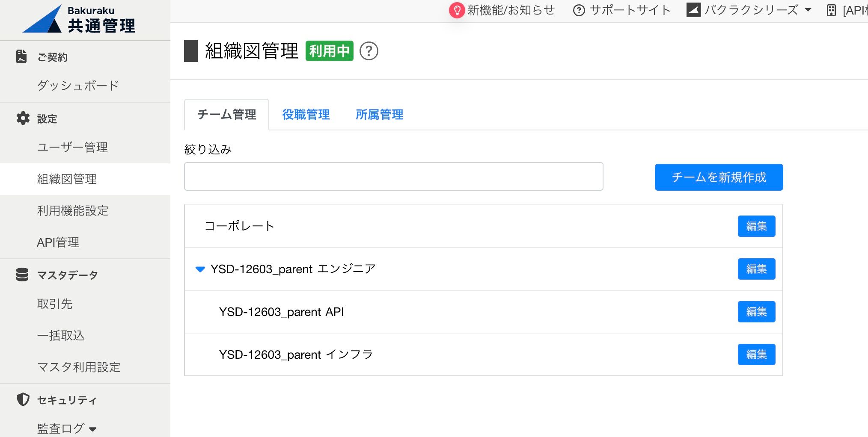868x437 pixels.
Task: Click the ご契約 document icon in sidebar
Action: [x=21, y=56]
